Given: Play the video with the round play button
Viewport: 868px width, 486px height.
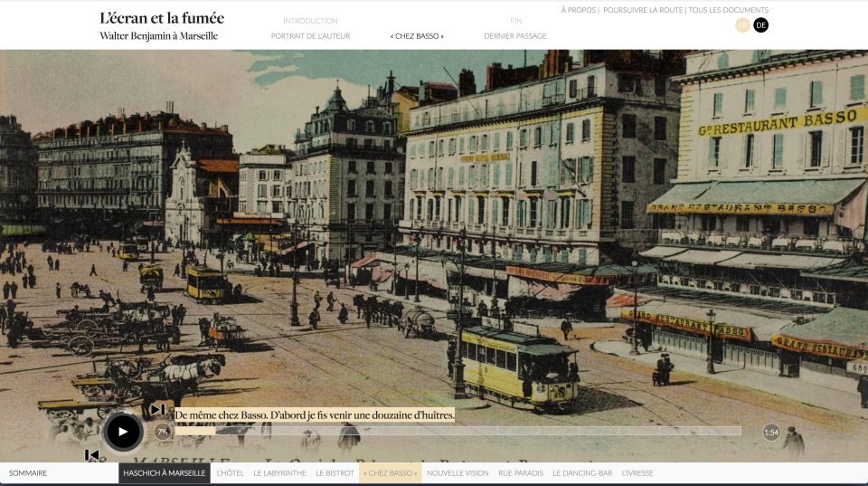Looking at the screenshot, I should [122, 431].
